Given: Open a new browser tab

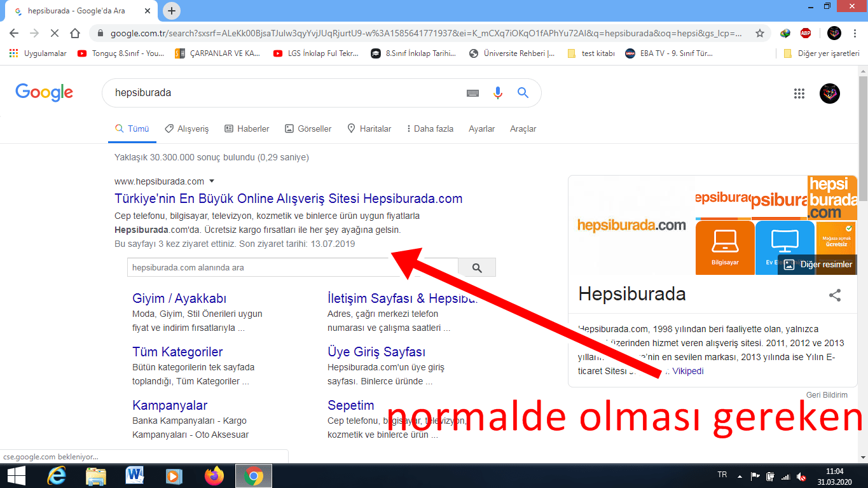Looking at the screenshot, I should click(x=172, y=11).
